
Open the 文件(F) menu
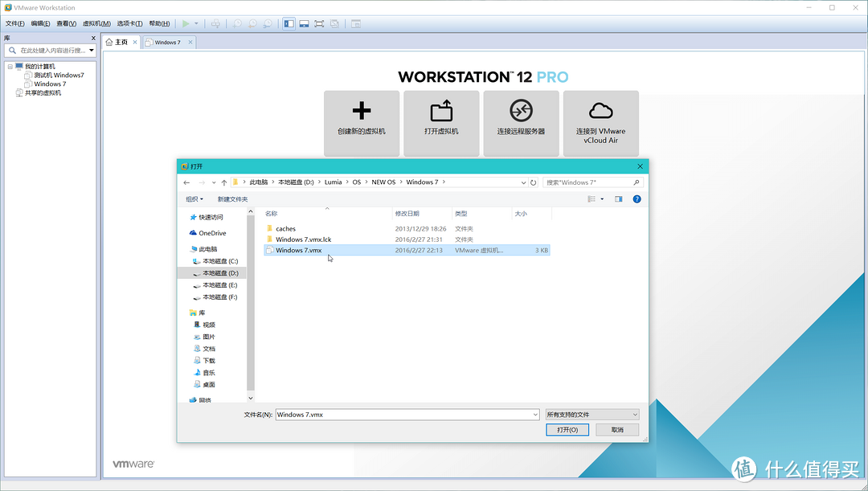tap(15, 23)
